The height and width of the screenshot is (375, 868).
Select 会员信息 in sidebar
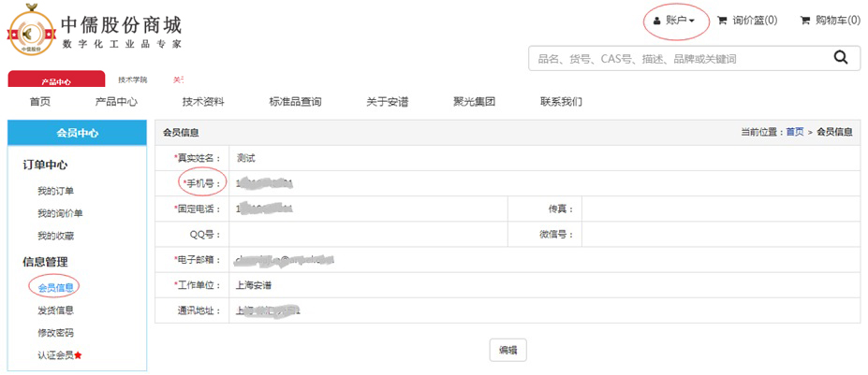tap(55, 287)
